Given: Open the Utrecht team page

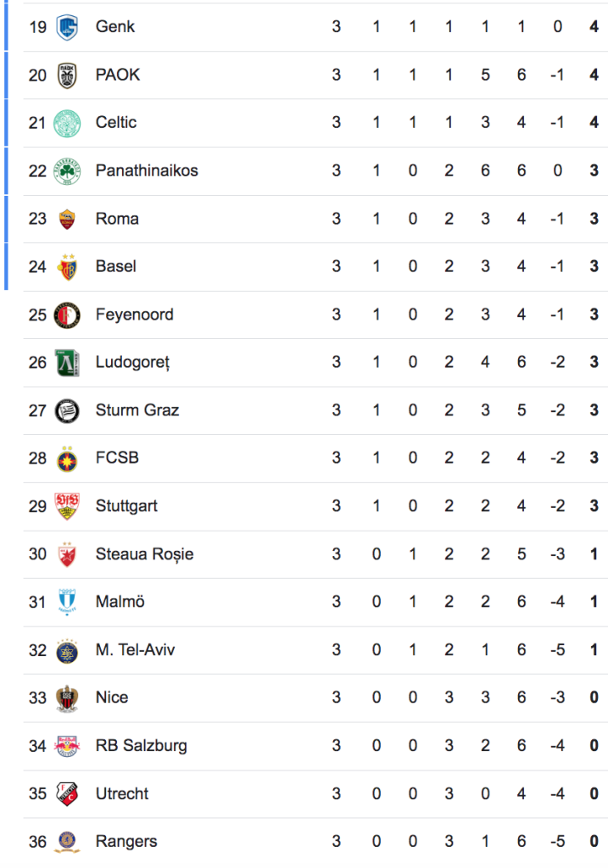Looking at the screenshot, I should click(122, 793).
